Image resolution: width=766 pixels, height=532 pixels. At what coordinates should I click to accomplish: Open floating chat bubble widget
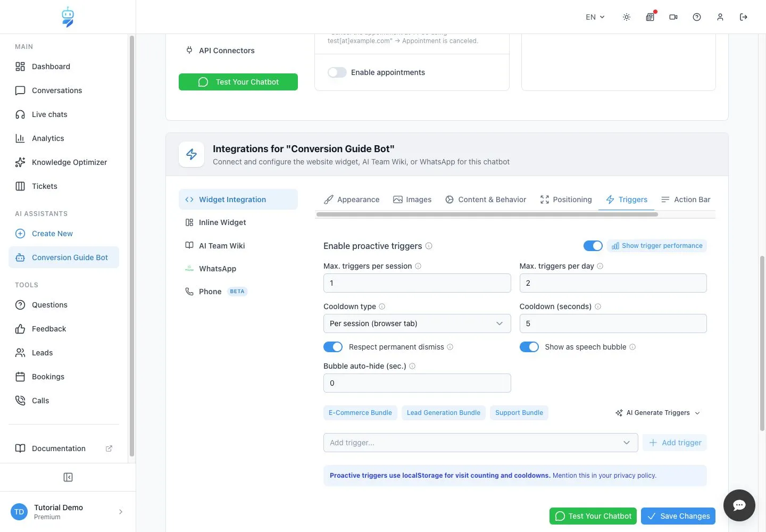point(739,505)
